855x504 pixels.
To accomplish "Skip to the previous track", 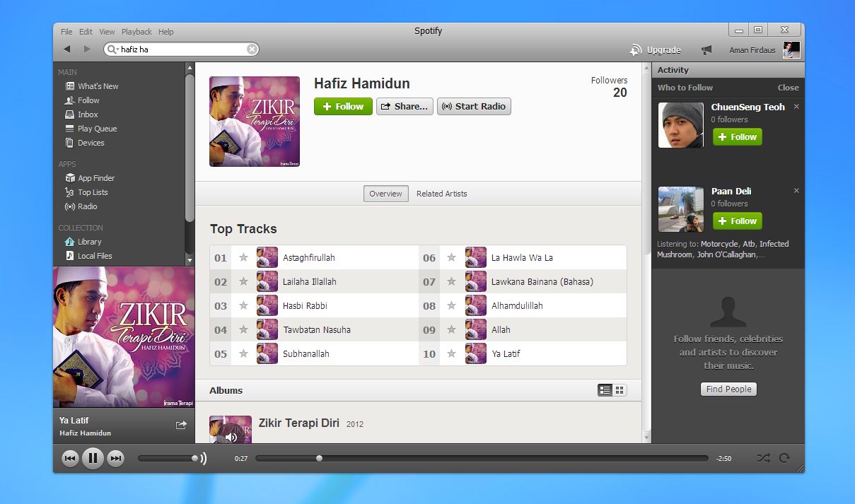I will 70,459.
